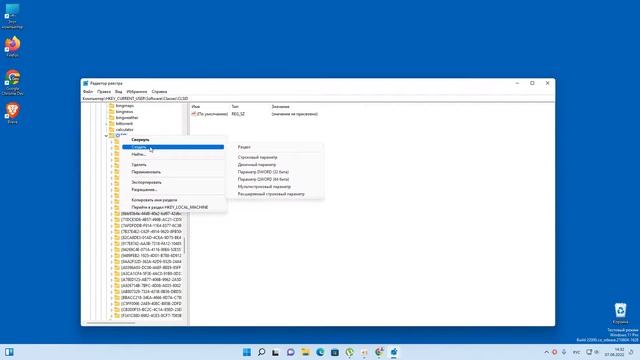This screenshot has width=640, height=360.
Task: Select Параметр QWORD (64 бита)
Action: point(275,179)
